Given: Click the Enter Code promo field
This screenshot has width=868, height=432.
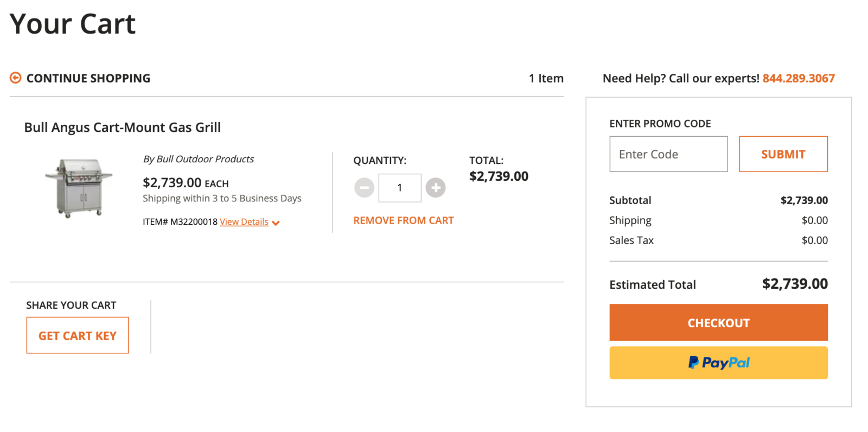Looking at the screenshot, I should click(668, 154).
